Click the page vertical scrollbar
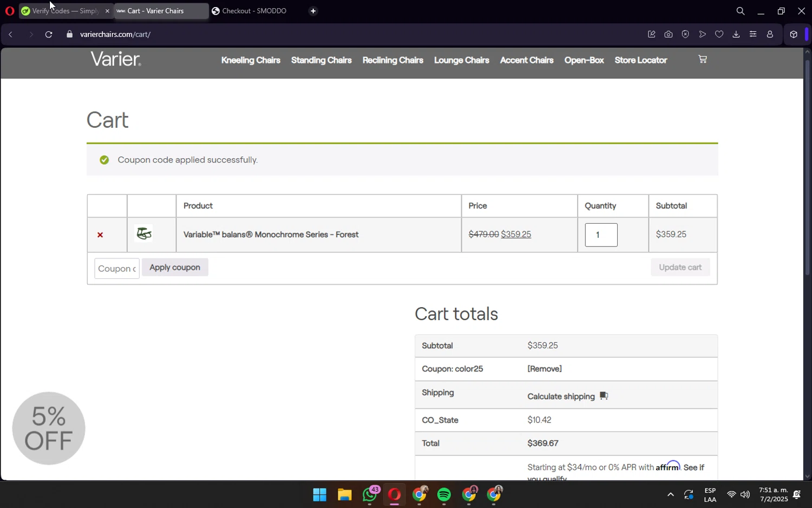The height and width of the screenshot is (508, 812). [807, 168]
